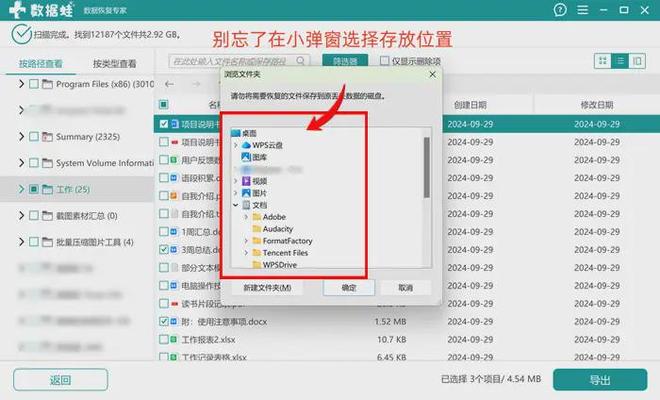Click the forward arrow in file pane
660x400 pixels.
[196, 84]
